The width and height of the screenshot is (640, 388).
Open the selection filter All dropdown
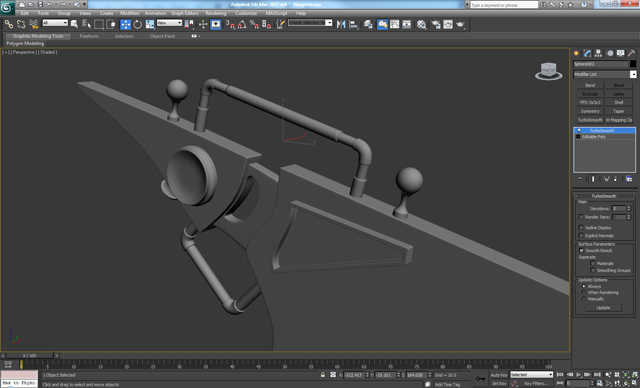click(55, 23)
